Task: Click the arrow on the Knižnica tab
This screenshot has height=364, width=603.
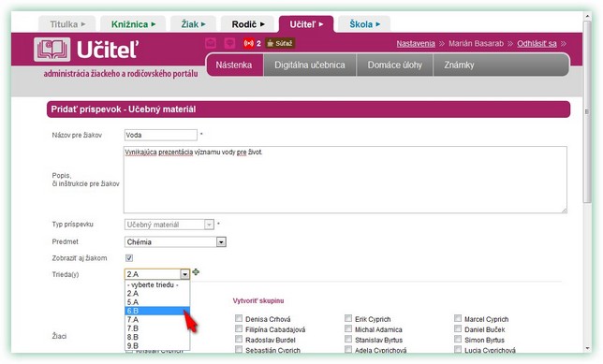Action: click(x=154, y=24)
